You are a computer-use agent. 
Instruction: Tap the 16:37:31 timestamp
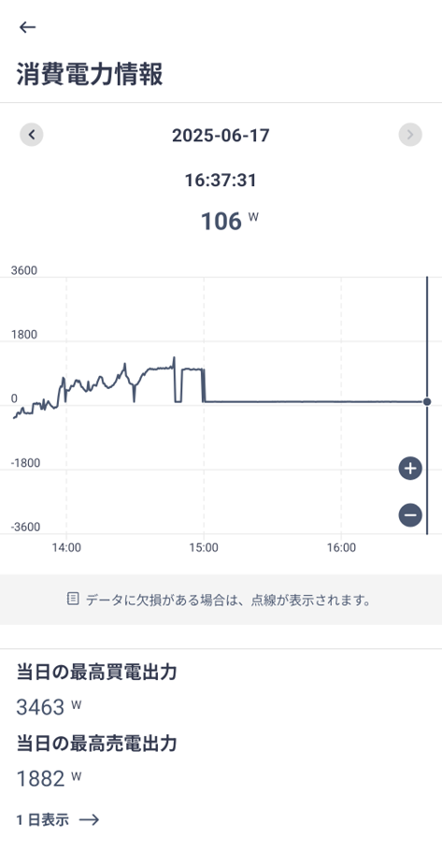[221, 181]
